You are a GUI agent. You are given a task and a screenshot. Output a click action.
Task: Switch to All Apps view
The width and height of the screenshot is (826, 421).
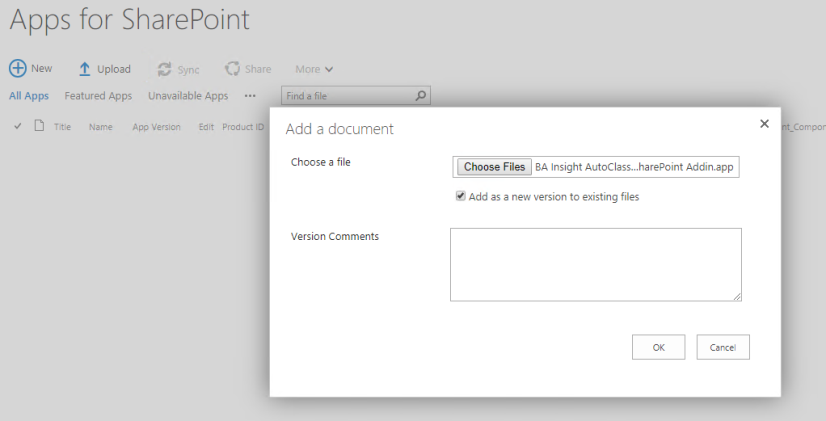pos(29,96)
